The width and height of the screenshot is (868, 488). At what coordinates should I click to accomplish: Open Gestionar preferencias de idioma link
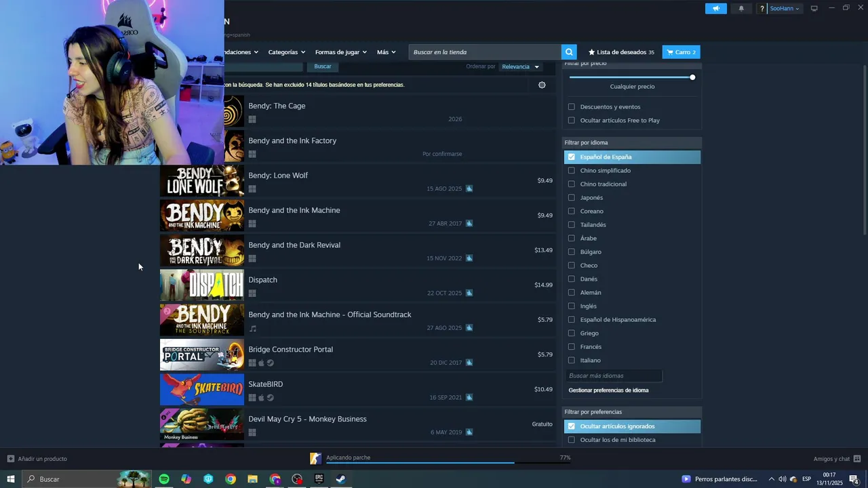coord(608,390)
